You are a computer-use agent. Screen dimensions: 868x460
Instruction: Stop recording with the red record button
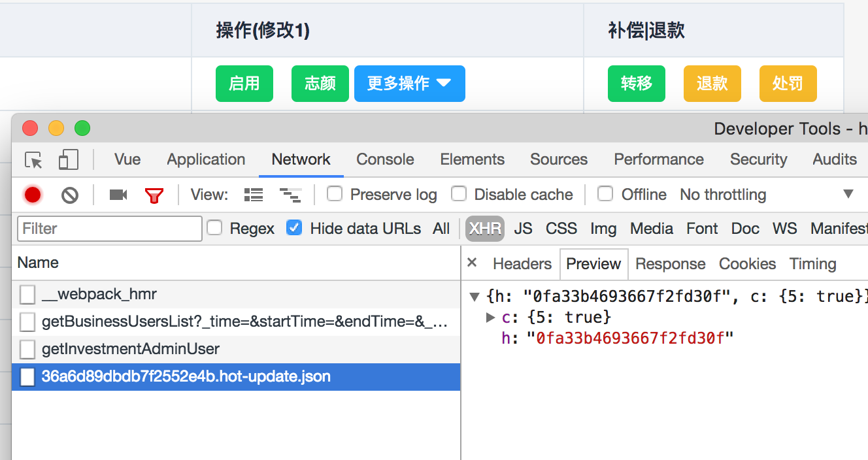[x=33, y=195]
